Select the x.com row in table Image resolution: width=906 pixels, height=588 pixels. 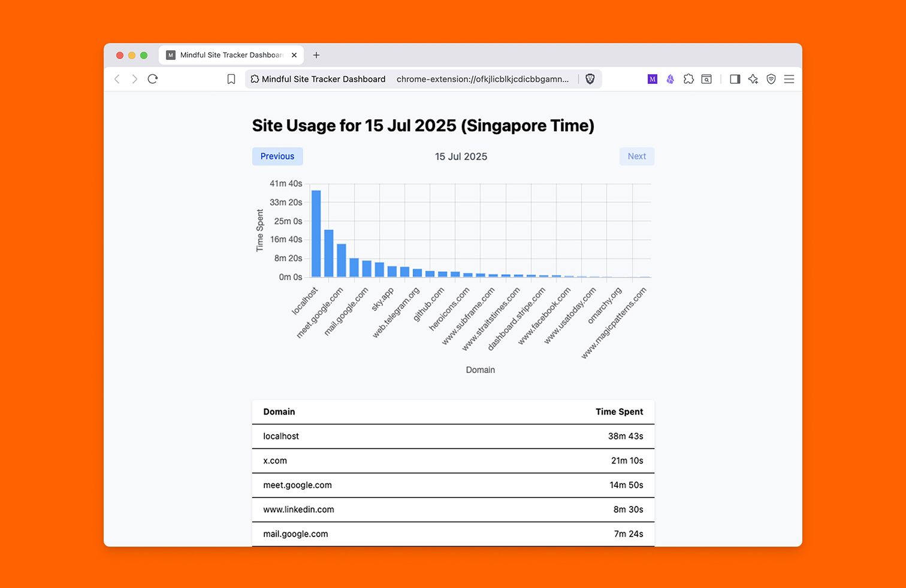(453, 461)
